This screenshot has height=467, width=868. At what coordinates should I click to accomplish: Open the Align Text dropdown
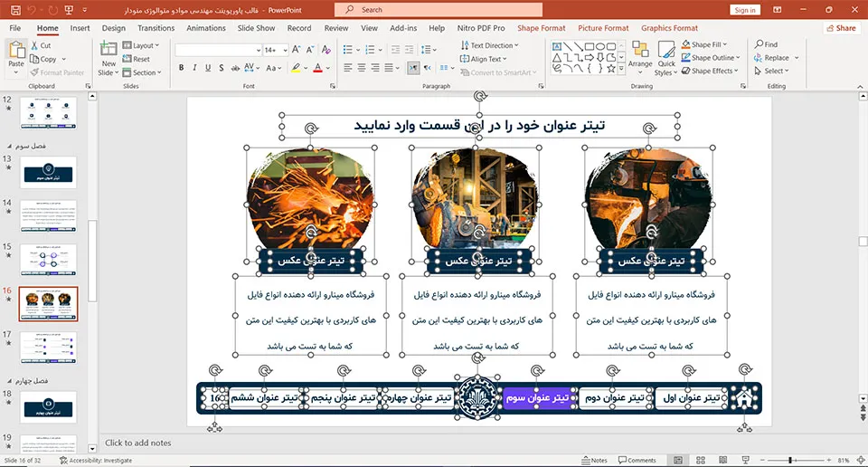pos(483,59)
